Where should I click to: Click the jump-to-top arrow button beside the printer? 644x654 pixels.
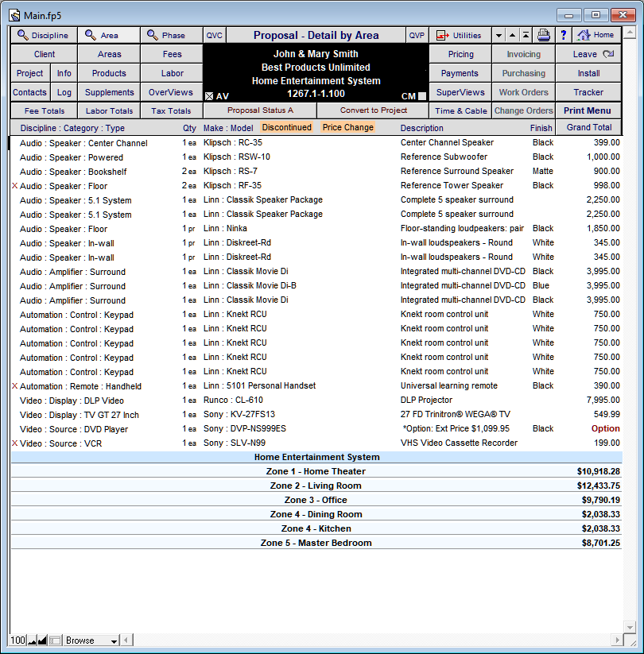(x=526, y=36)
